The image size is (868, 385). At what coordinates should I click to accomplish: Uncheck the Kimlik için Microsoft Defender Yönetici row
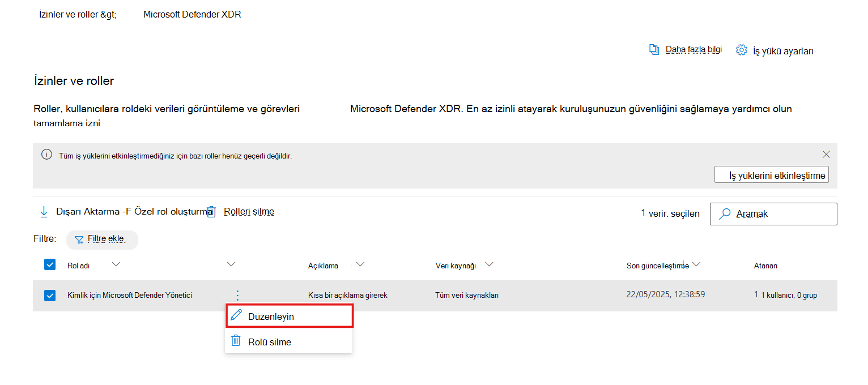pyautogui.click(x=50, y=296)
